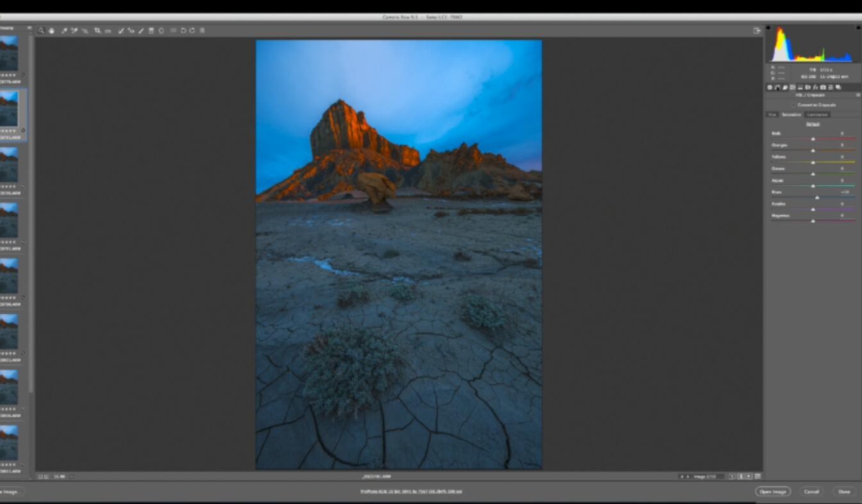Click the Aquas saturation slider handle

(x=813, y=186)
